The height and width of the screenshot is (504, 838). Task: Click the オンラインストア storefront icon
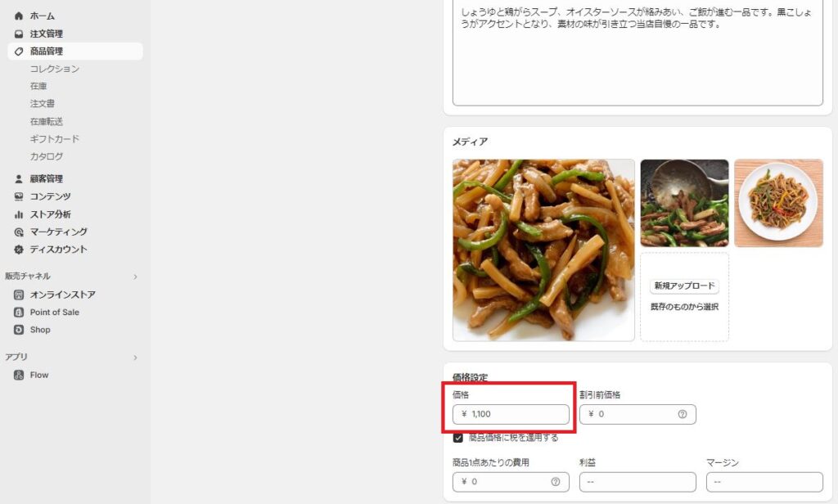(x=19, y=295)
